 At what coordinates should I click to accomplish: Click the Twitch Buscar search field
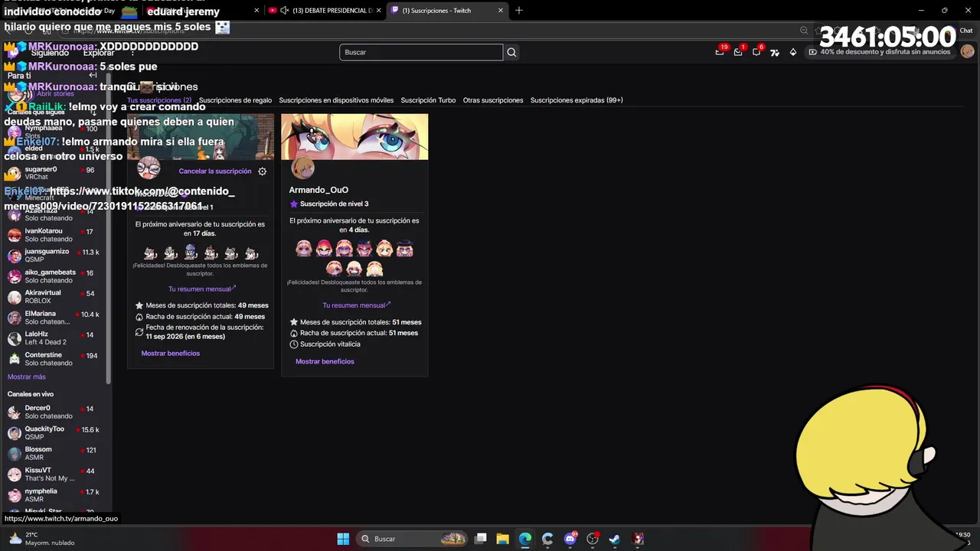point(421,52)
